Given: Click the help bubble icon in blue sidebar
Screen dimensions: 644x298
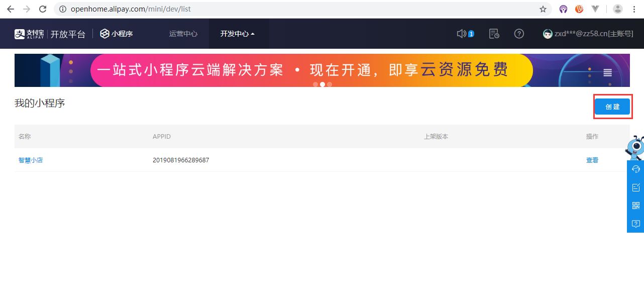Looking at the screenshot, I should click(x=635, y=224).
